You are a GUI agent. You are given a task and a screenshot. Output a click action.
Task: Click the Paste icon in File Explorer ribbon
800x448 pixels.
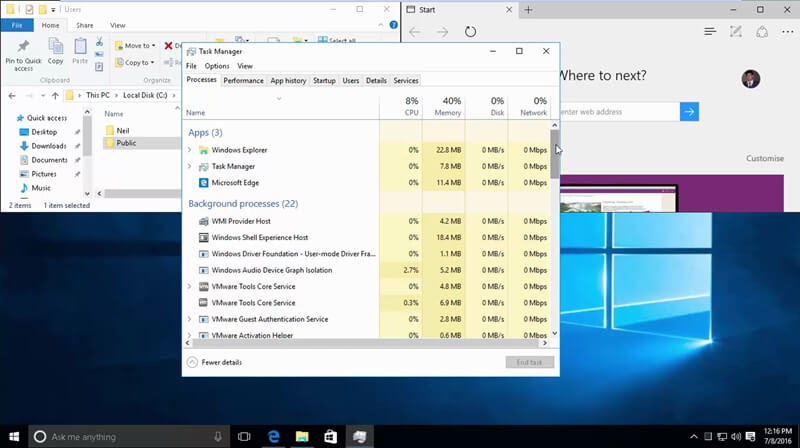click(x=80, y=46)
